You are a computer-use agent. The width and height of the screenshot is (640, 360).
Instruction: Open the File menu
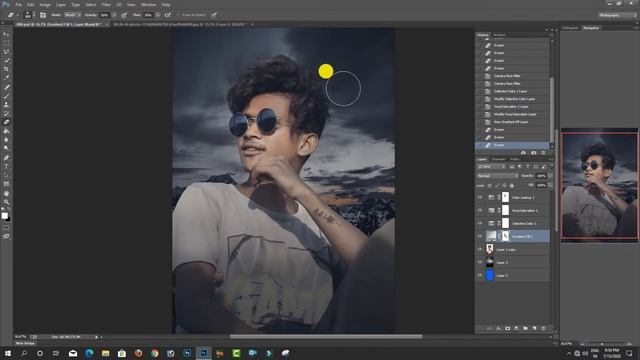(x=18, y=4)
